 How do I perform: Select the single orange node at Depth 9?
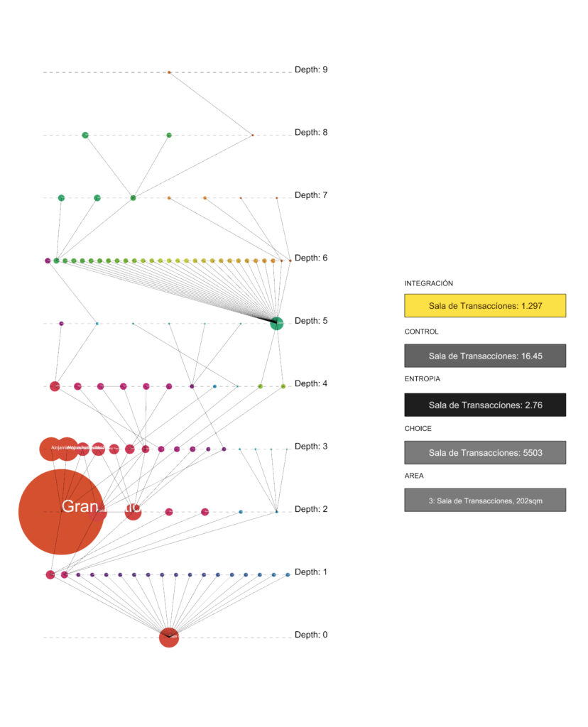169,72
